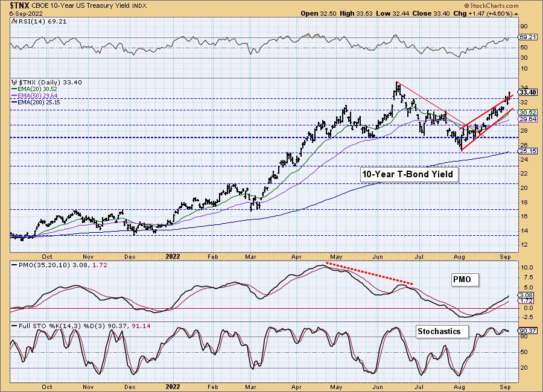
Task: Click the small triangle after Chg value
Action: point(516,14)
